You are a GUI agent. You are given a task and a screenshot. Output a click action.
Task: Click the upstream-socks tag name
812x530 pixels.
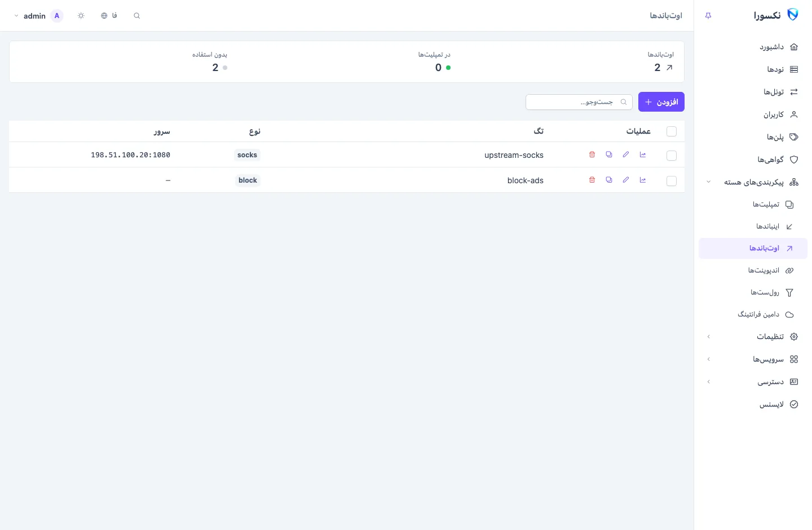click(514, 155)
